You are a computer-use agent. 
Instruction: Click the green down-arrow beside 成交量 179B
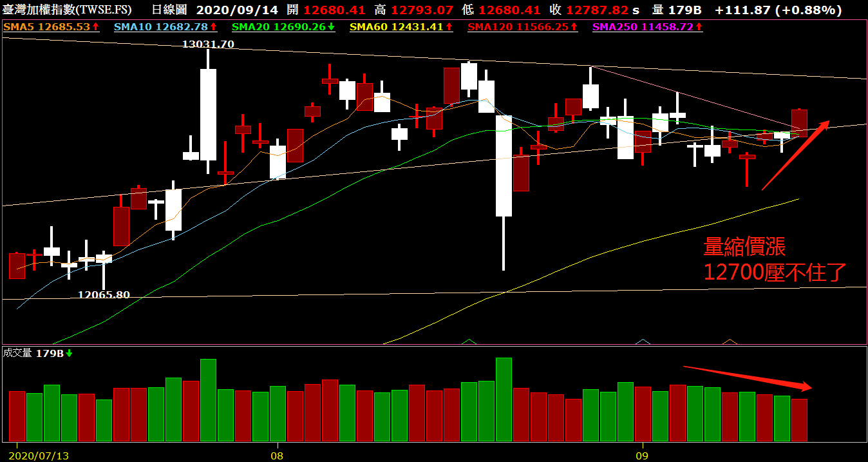coord(69,353)
